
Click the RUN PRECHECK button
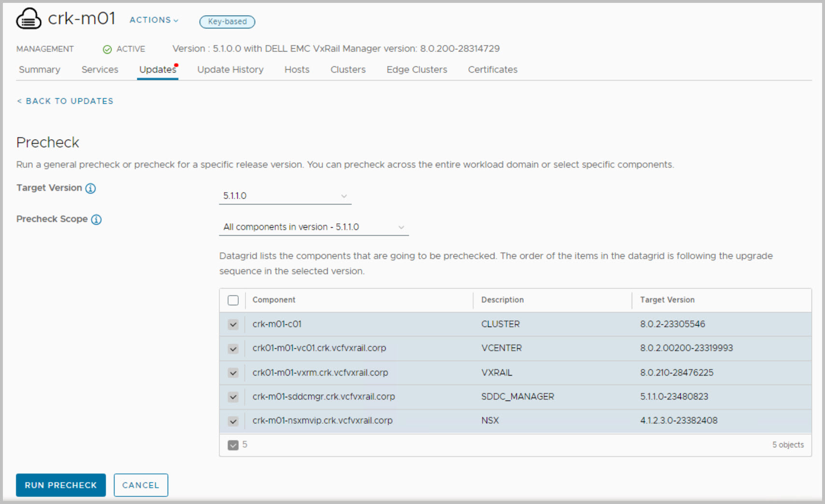(61, 485)
